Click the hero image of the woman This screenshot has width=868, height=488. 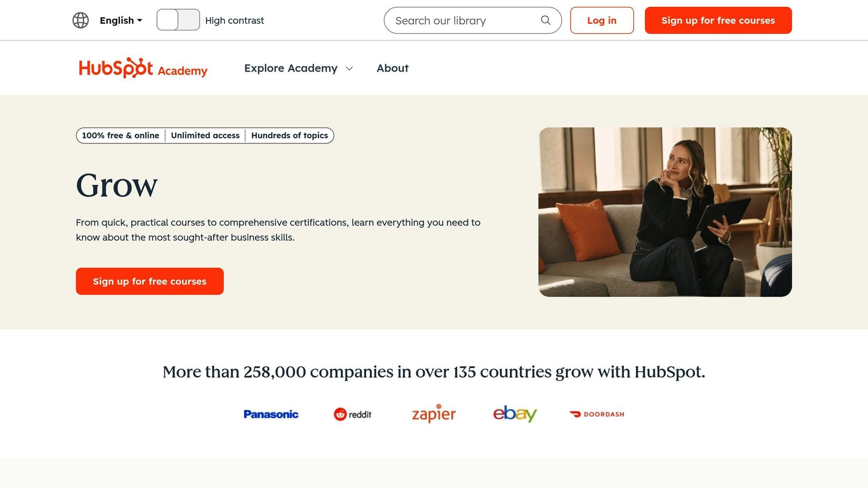pyautogui.click(x=665, y=211)
